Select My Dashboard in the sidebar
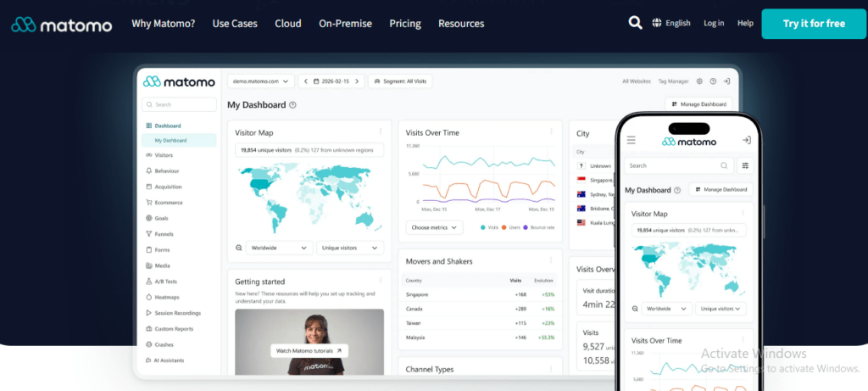This screenshot has width=868, height=391. click(x=179, y=141)
